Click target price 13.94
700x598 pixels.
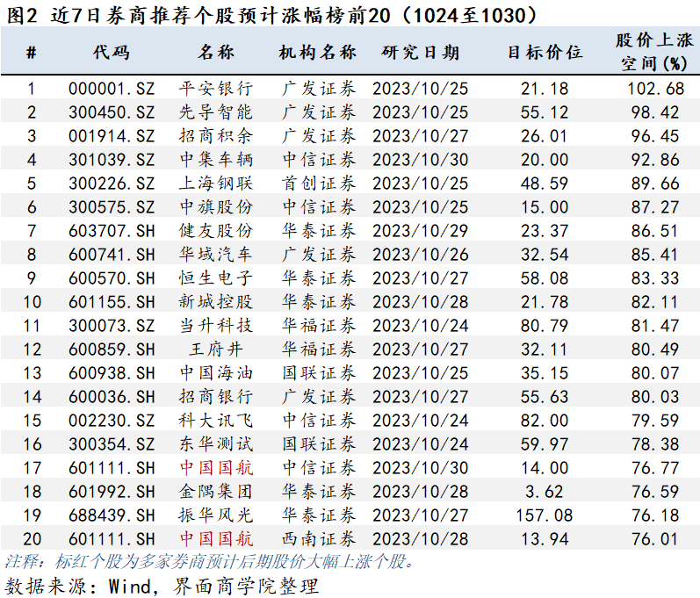pyautogui.click(x=545, y=538)
